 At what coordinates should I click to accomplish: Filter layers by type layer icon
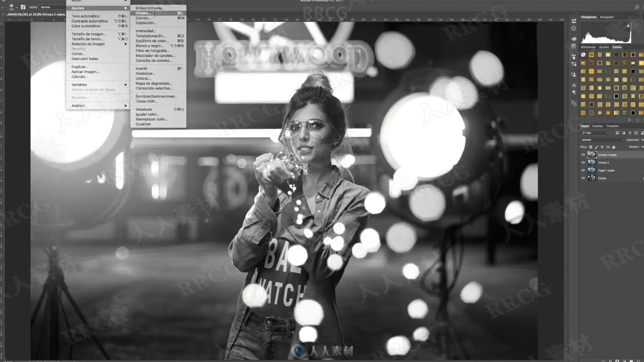[x=630, y=133]
